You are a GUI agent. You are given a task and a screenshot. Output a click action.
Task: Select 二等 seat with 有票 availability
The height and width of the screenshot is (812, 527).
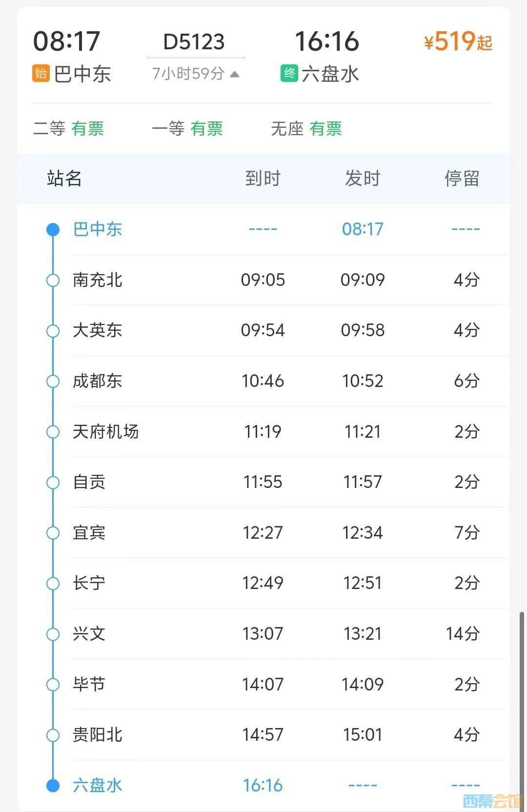tap(69, 129)
